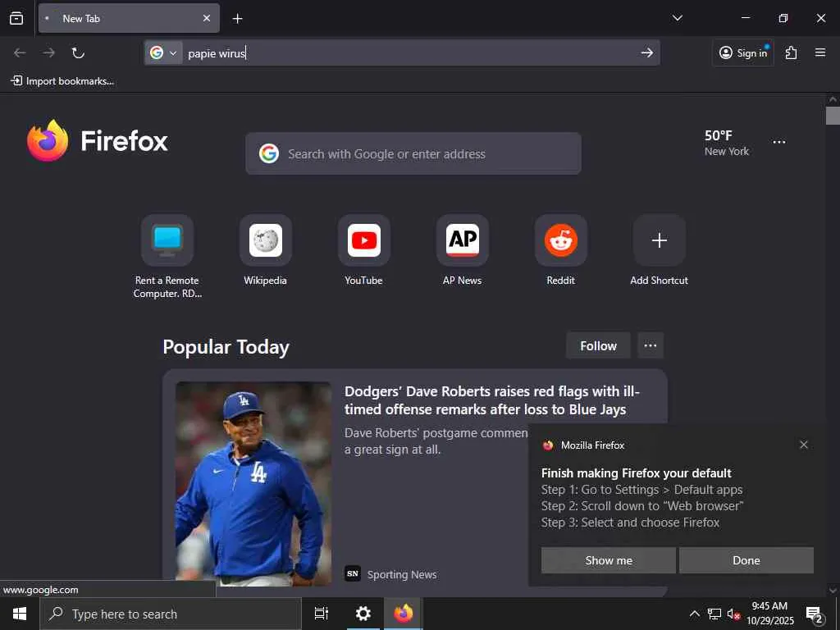
Task: Click the 'Type here to search' taskbar box
Action: pyautogui.click(x=171, y=614)
